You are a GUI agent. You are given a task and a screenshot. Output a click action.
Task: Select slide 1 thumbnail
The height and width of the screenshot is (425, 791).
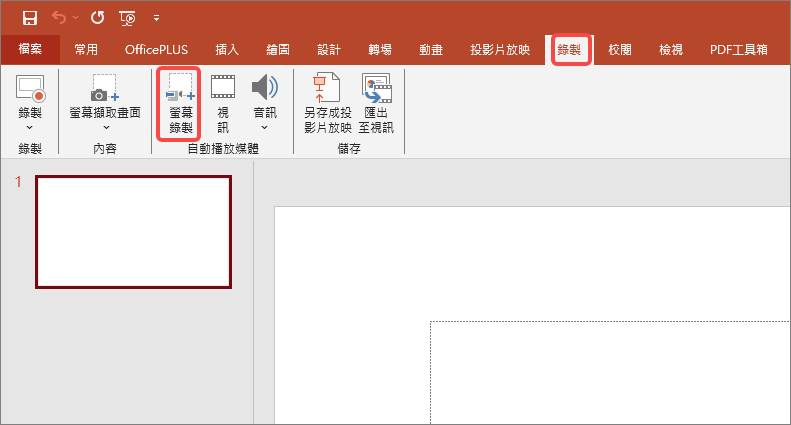[133, 232]
